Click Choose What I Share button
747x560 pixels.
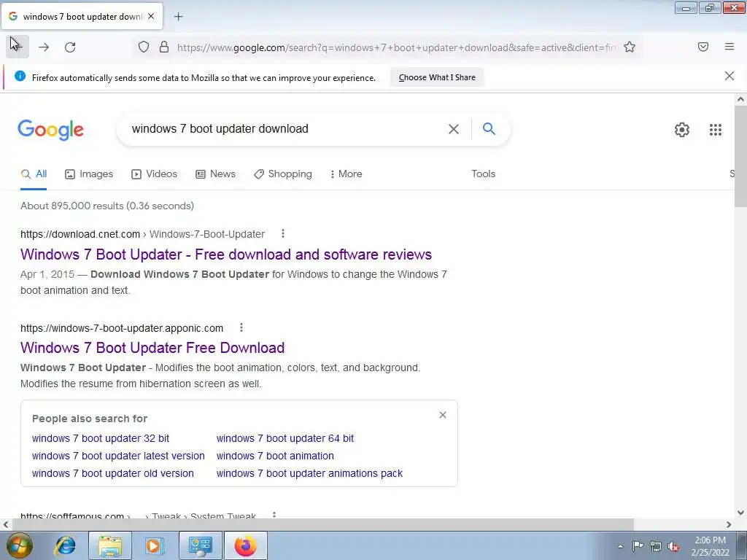point(437,77)
